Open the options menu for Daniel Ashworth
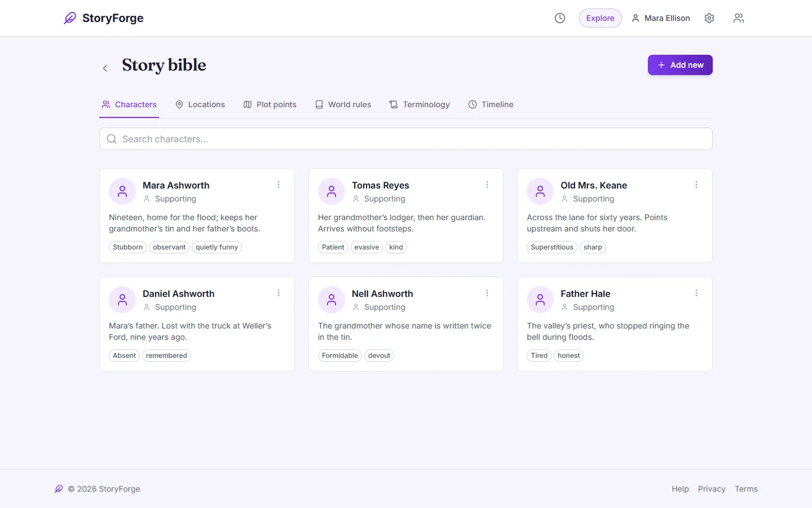812x508 pixels. point(279,293)
